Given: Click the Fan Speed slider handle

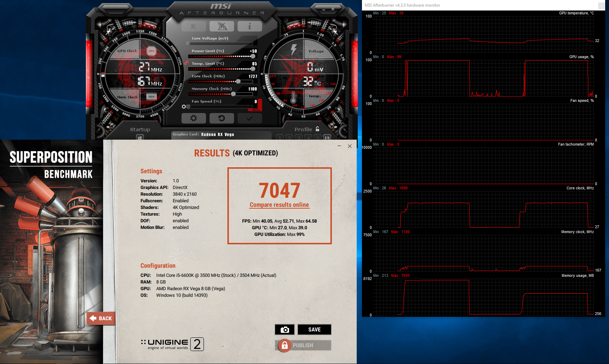Looking at the screenshot, I should 189,107.
